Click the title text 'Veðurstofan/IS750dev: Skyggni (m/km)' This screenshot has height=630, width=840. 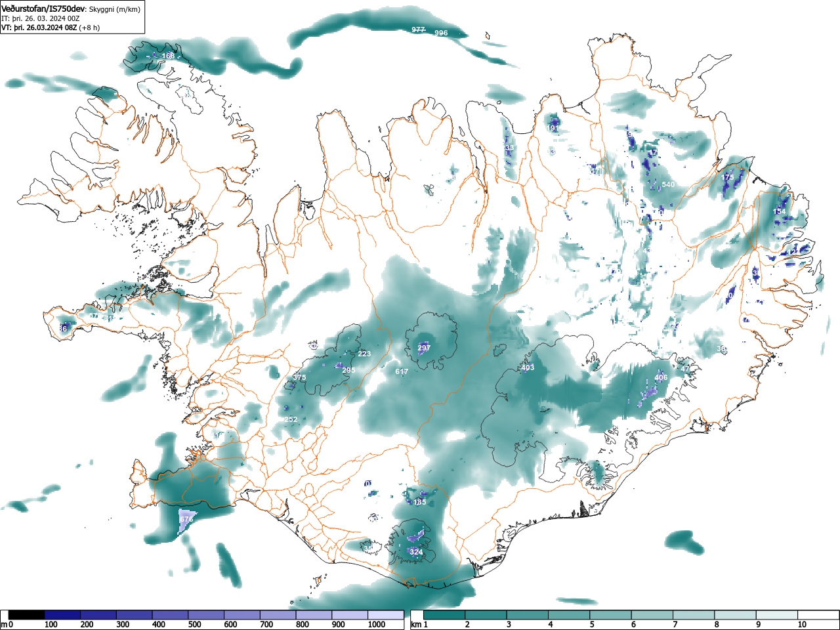tap(70, 8)
